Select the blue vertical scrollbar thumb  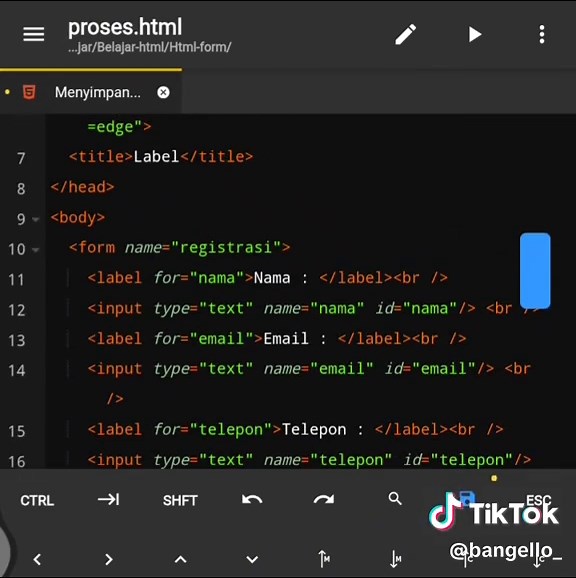[x=535, y=271]
